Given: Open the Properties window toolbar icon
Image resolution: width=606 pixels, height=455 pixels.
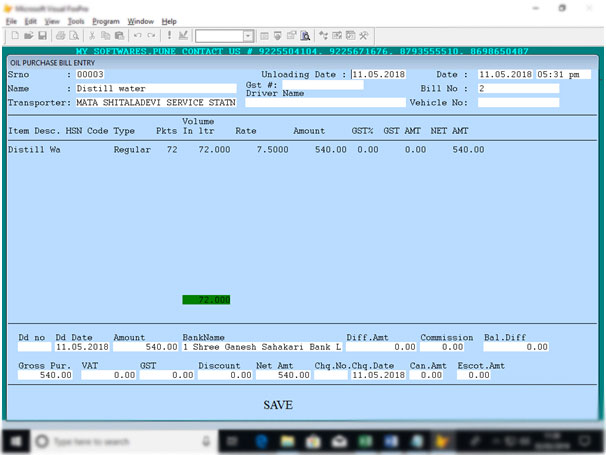Looking at the screenshot, I should pos(291,36).
